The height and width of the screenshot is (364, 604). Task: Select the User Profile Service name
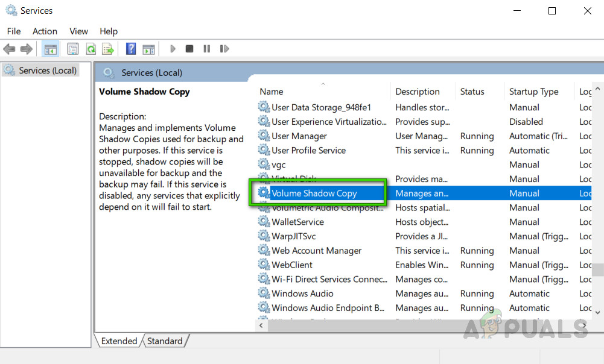[308, 150]
